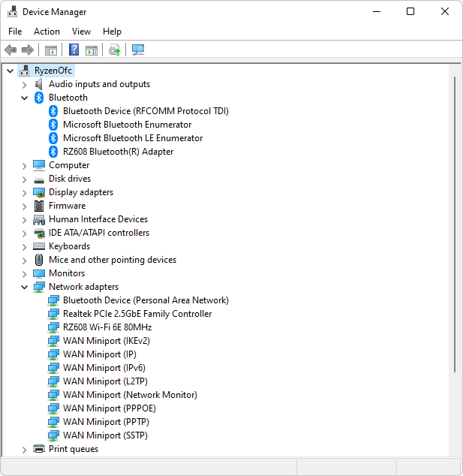The image size is (463, 476).
Task: Expand the Keyboards category
Action: pos(25,247)
